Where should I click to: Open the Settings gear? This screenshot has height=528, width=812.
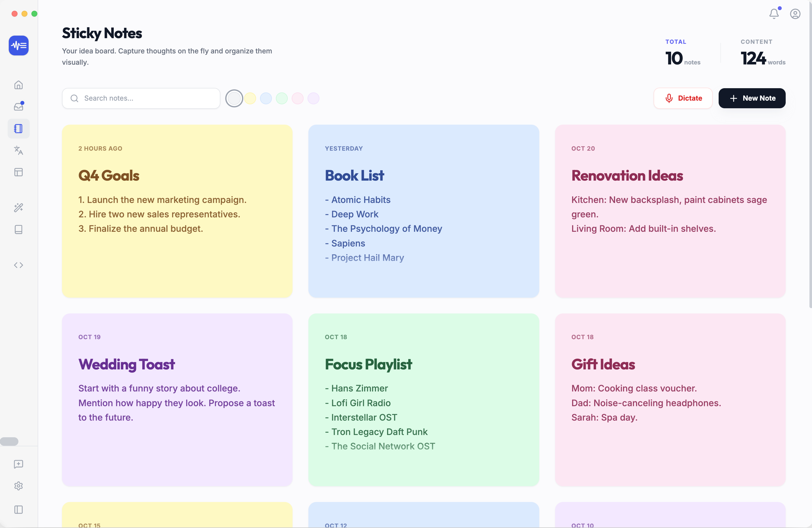click(x=18, y=486)
